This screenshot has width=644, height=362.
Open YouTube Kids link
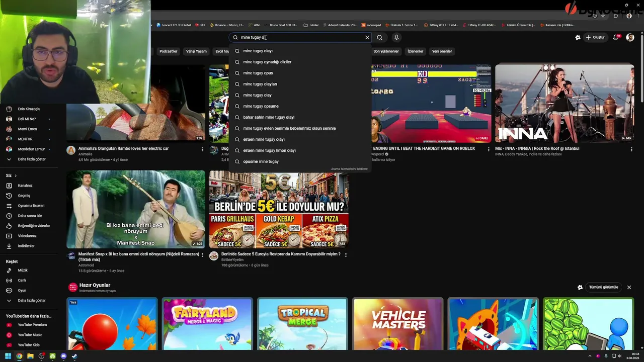[28, 345]
